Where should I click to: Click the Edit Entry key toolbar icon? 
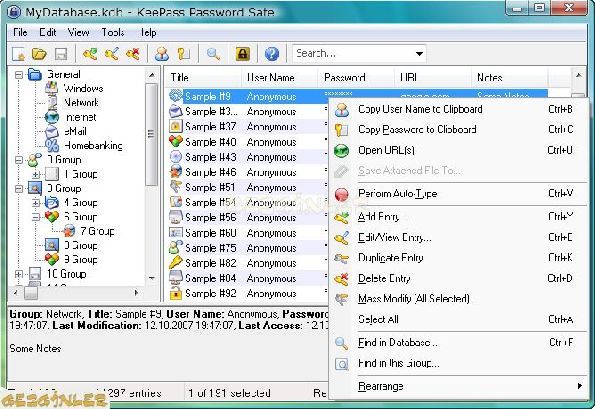(112, 54)
